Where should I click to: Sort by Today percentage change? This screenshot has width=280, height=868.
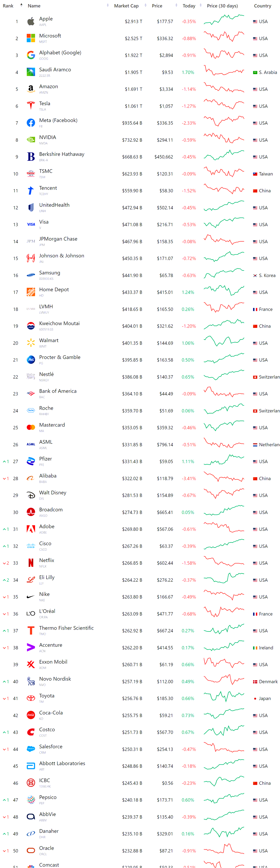tap(189, 6)
